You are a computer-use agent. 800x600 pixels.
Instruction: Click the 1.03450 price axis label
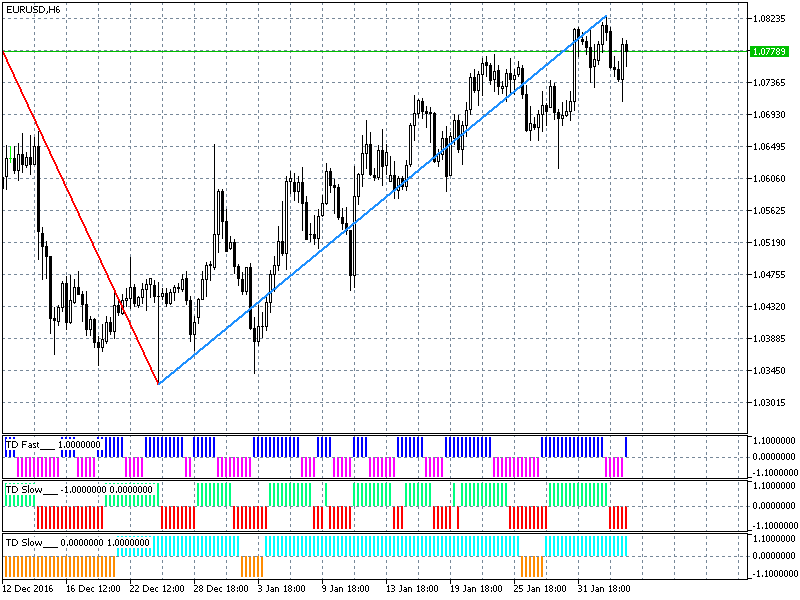[769, 370]
